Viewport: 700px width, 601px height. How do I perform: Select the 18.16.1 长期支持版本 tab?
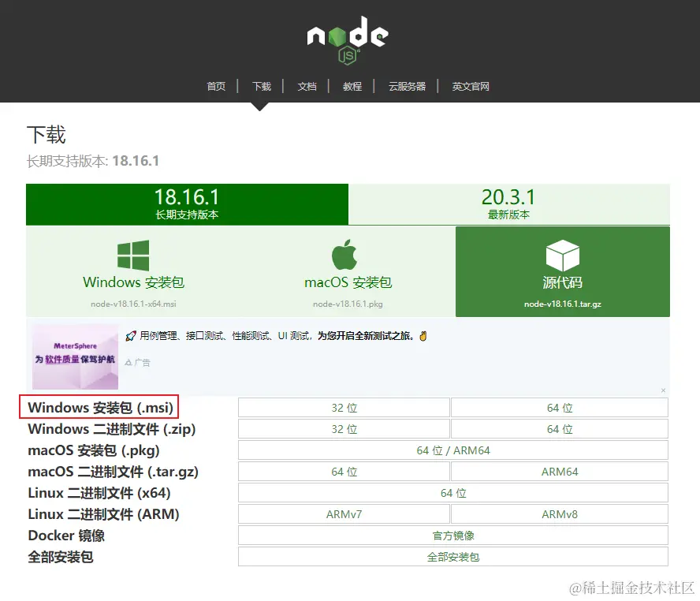(187, 203)
